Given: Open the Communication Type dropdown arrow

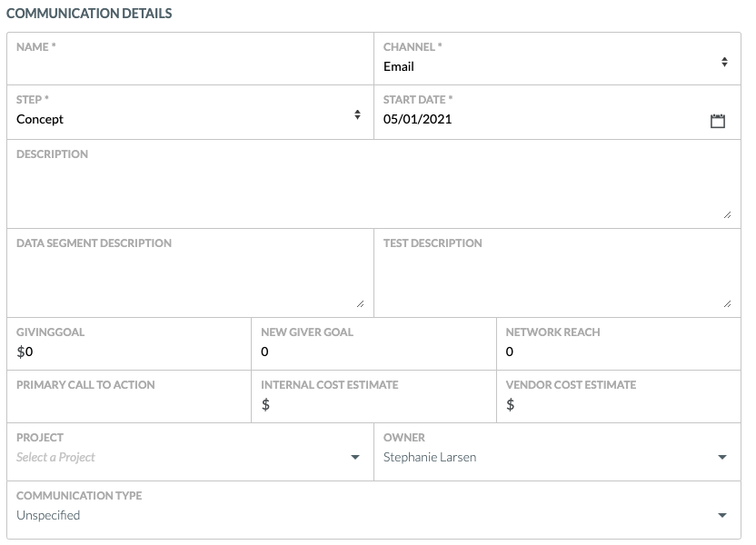Looking at the screenshot, I should click(x=722, y=515).
